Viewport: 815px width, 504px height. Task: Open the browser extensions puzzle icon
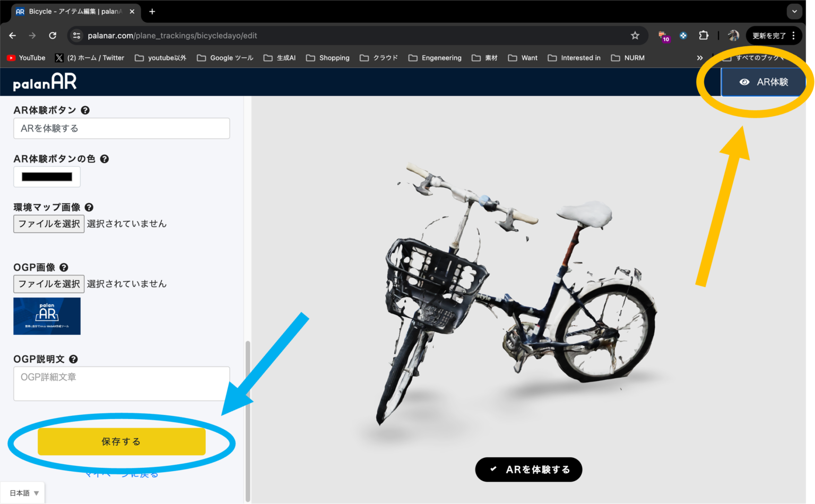coord(703,36)
